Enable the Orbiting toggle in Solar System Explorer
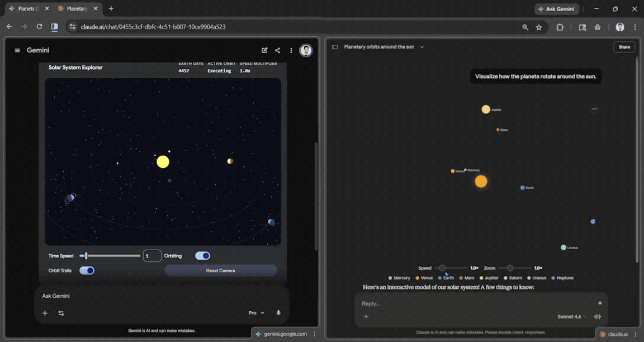 tap(202, 255)
